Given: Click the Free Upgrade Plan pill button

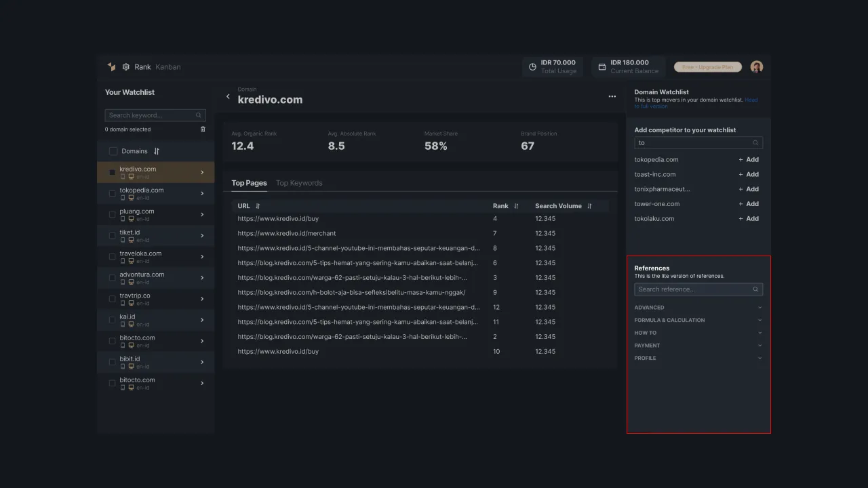Looking at the screenshot, I should click(x=707, y=66).
